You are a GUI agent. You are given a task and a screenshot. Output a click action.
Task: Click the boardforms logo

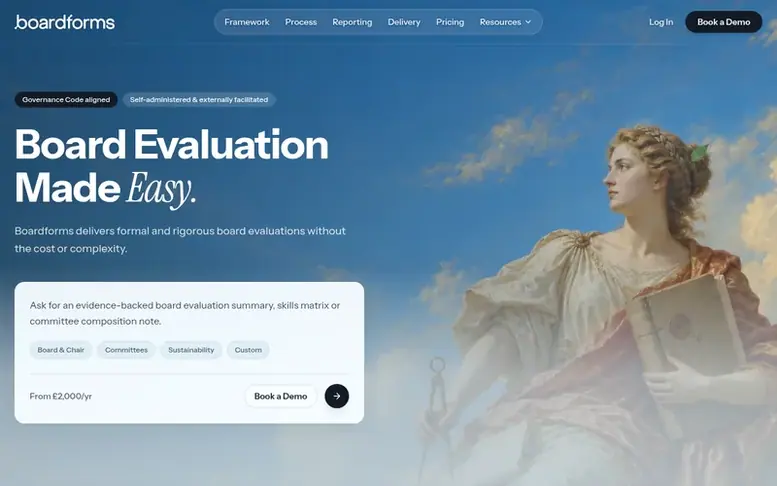[x=64, y=22]
